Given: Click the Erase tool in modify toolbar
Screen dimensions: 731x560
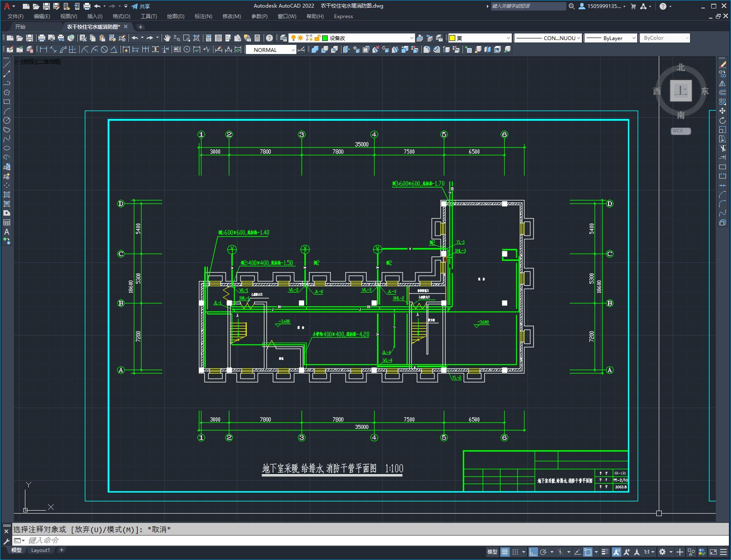Looking at the screenshot, I should pos(723,65).
